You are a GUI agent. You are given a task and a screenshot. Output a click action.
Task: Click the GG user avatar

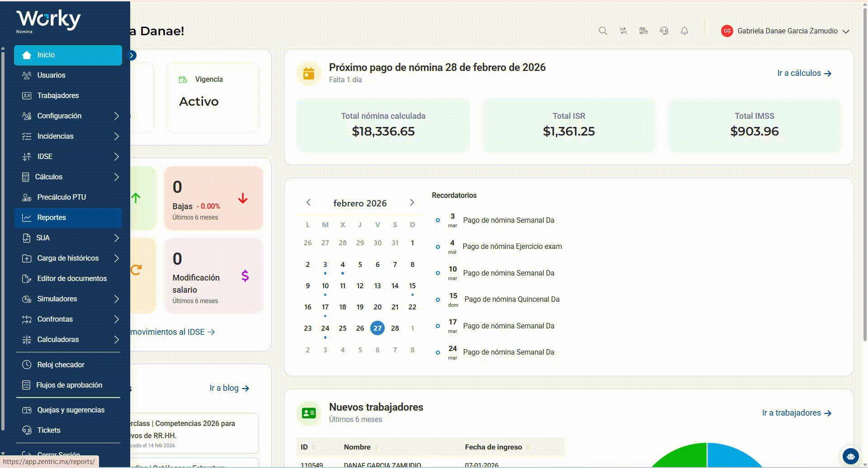pyautogui.click(x=727, y=31)
